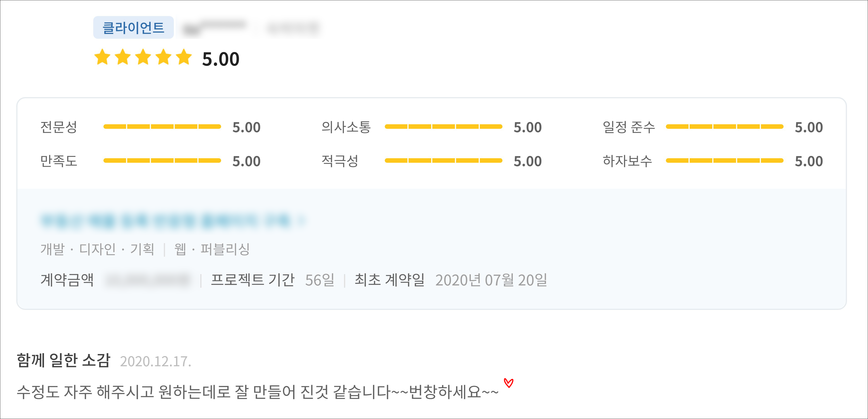This screenshot has width=868, height=419.
Task: Click the second yellow rating star
Action: pos(123,57)
